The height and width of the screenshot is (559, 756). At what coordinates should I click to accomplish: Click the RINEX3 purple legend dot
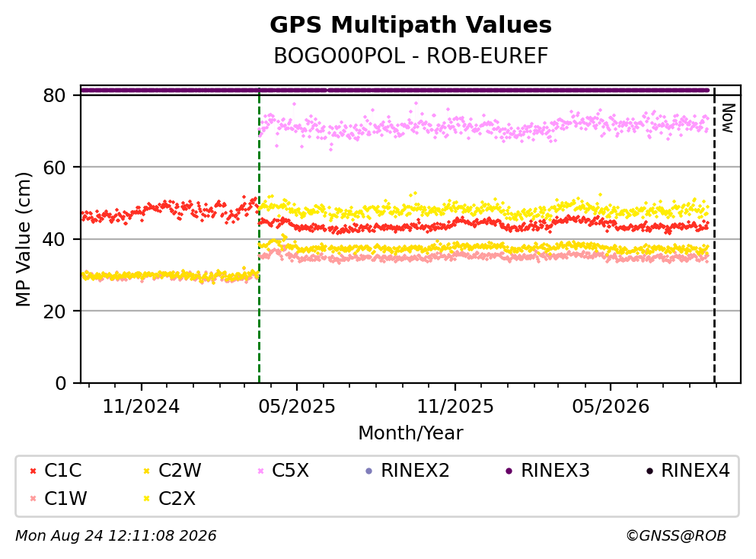coord(509,471)
